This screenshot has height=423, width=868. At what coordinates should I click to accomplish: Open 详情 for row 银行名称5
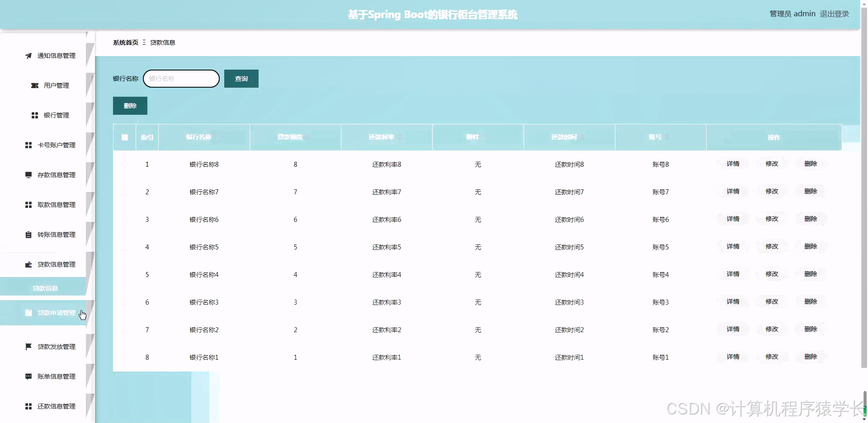[x=733, y=246]
